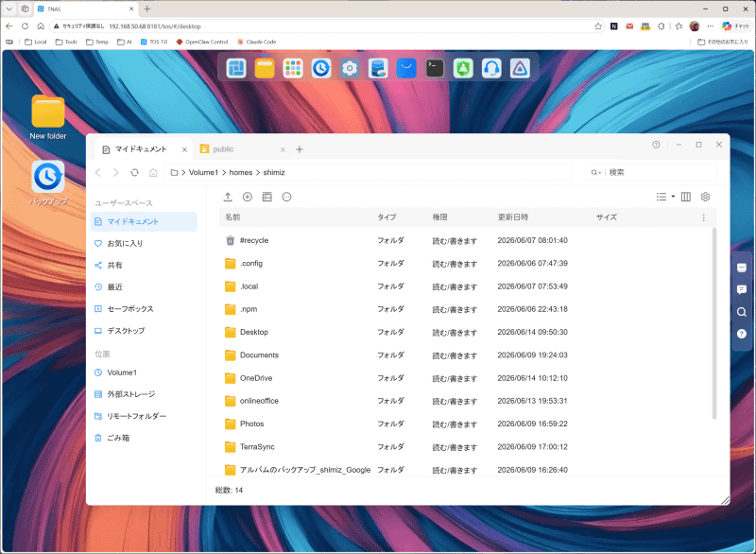Image resolution: width=756 pixels, height=554 pixels.
Task: Open the green security shield dock icon
Action: click(x=463, y=68)
